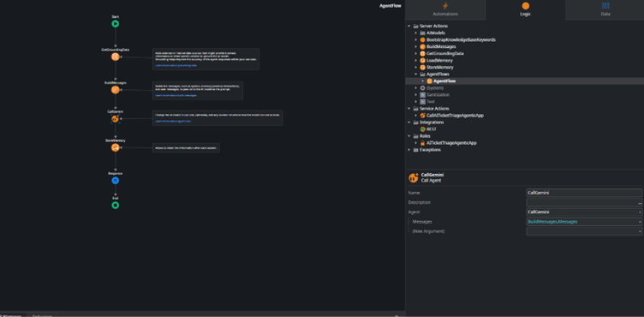This screenshot has width=644, height=317.
Task: Click the StoreMemory action icon in tree
Action: tap(423, 68)
